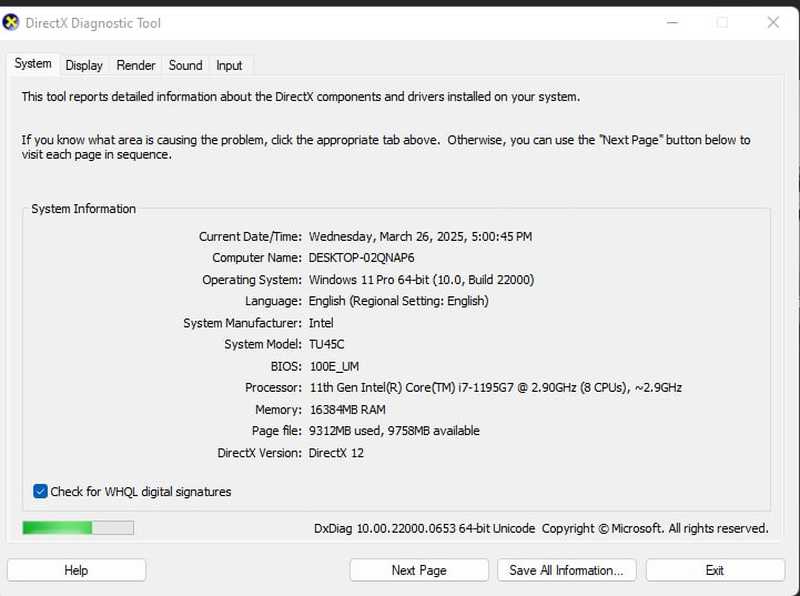Click system manufacturer value Intel
Screen dimensions: 800x596
[x=321, y=323]
